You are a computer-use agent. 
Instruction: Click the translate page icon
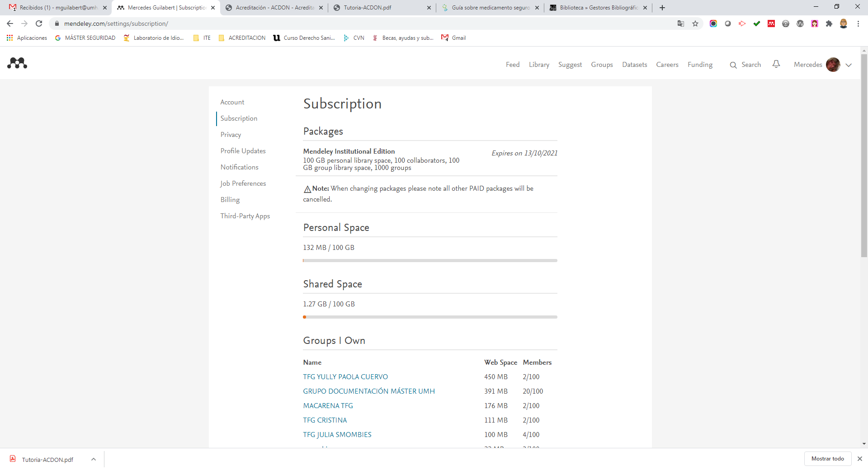tap(681, 23)
